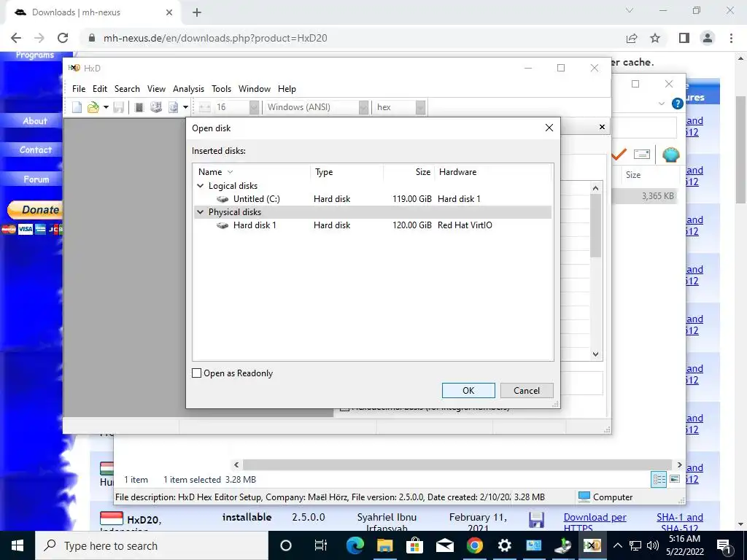Enable the Open as Readonly checkbox

[x=196, y=373]
